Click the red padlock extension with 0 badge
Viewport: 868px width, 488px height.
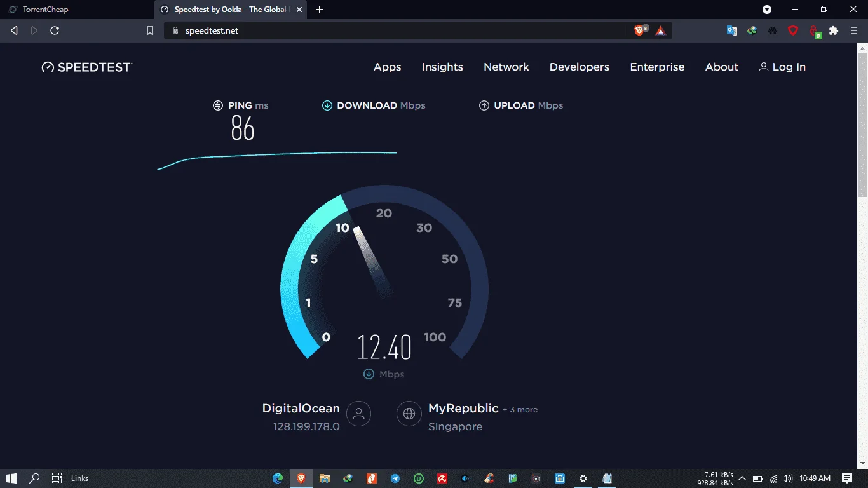click(814, 31)
